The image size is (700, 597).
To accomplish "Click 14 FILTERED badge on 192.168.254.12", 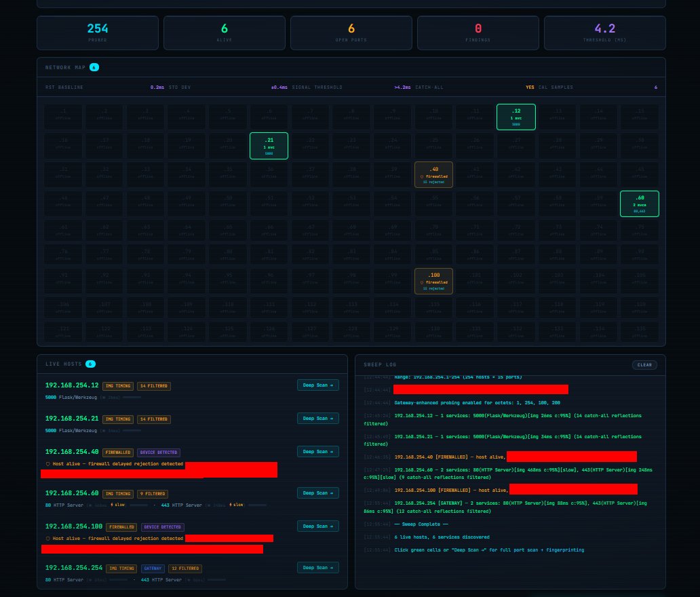I will [x=153, y=386].
